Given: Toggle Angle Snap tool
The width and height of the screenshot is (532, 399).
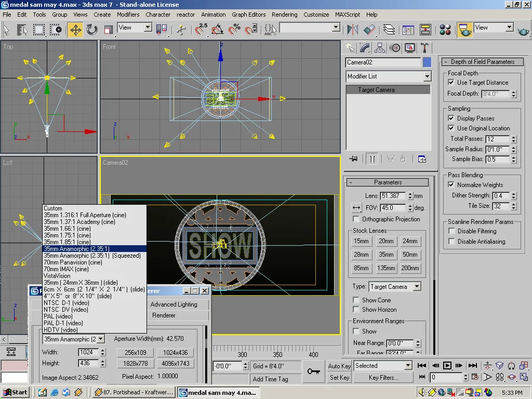Looking at the screenshot, I should pos(217,30).
